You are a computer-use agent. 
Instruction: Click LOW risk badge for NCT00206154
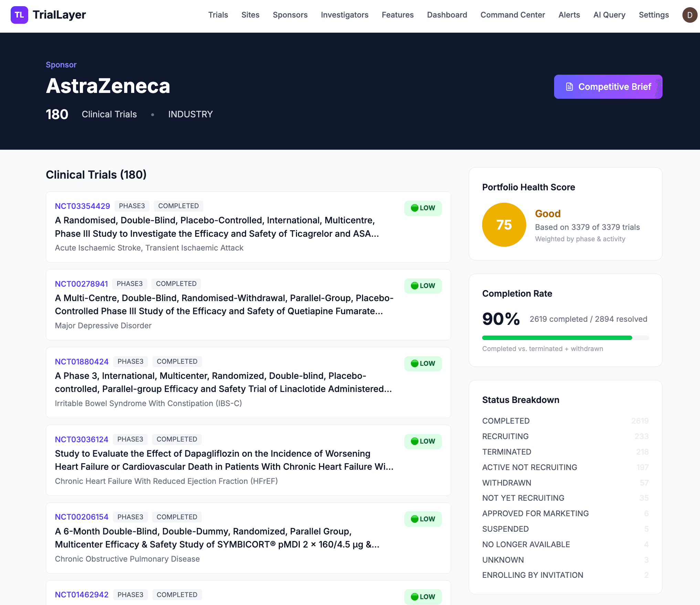click(423, 519)
